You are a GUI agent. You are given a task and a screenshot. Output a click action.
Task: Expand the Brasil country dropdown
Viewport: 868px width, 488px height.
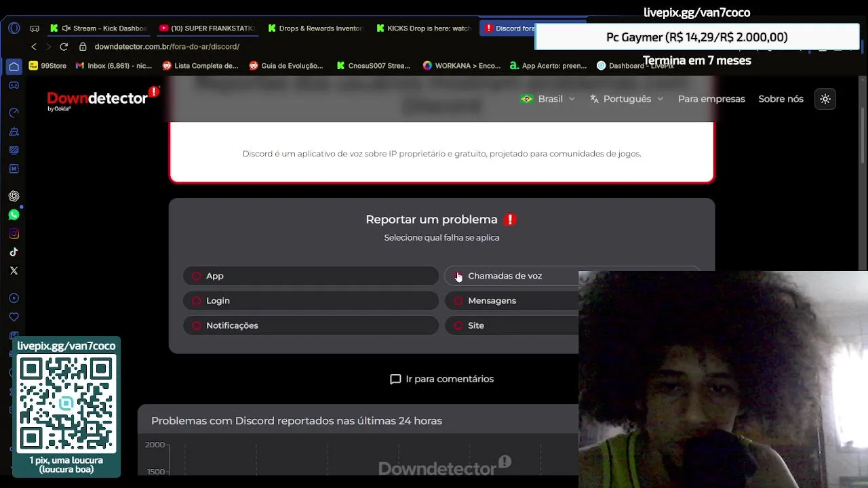coord(548,99)
